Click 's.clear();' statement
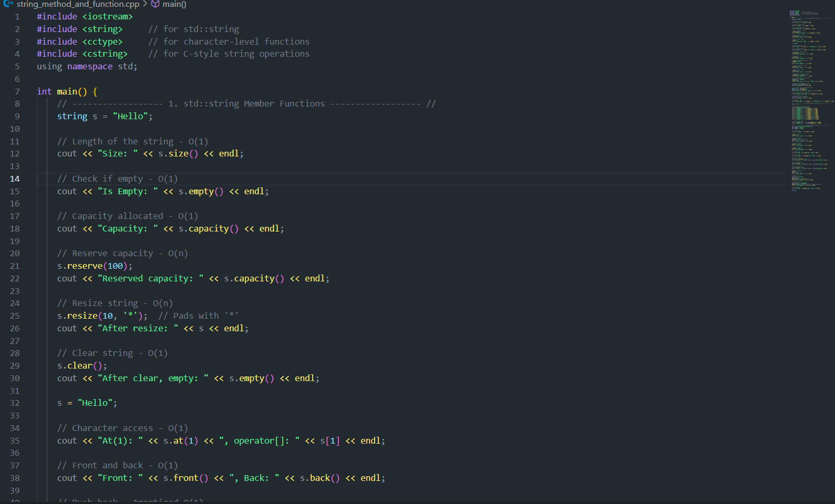 tap(82, 366)
